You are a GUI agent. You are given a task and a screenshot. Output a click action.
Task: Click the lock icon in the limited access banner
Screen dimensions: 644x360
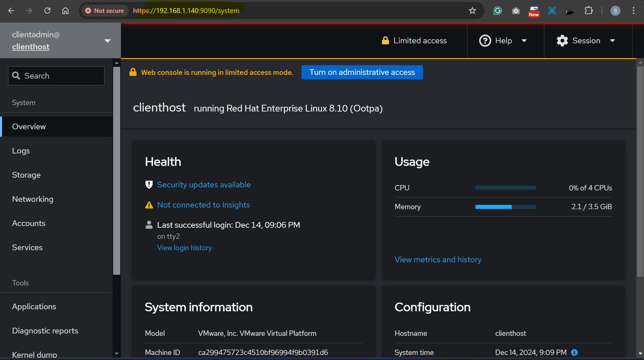(133, 72)
